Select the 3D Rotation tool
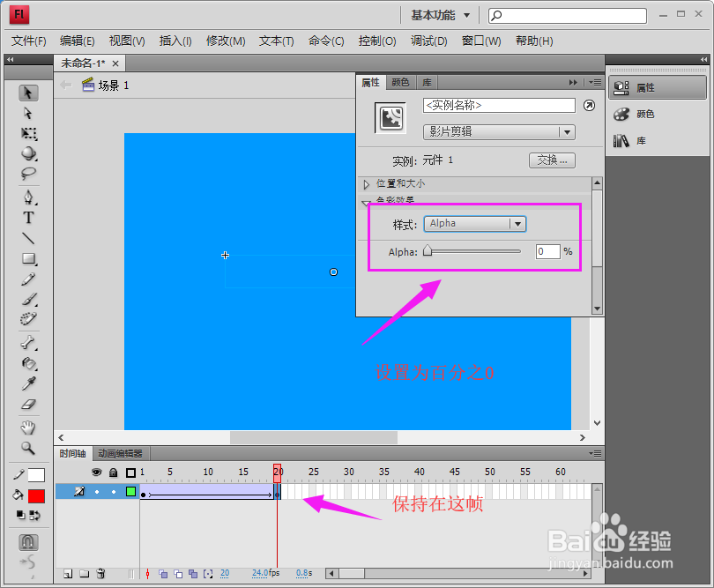Screen dimensions: 714x588 28,153
